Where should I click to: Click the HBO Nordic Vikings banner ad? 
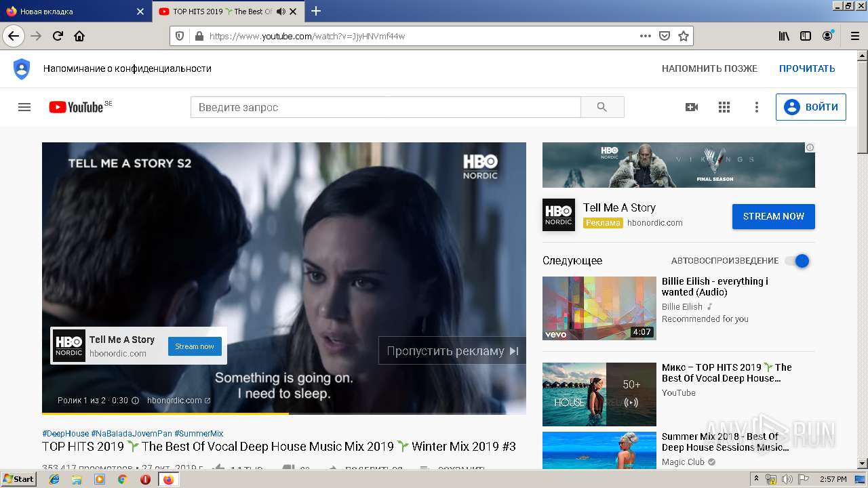678,165
